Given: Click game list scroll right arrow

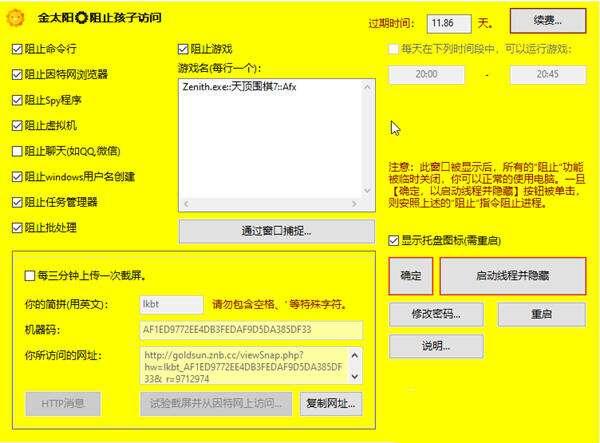Looking at the screenshot, I should 355,204.
